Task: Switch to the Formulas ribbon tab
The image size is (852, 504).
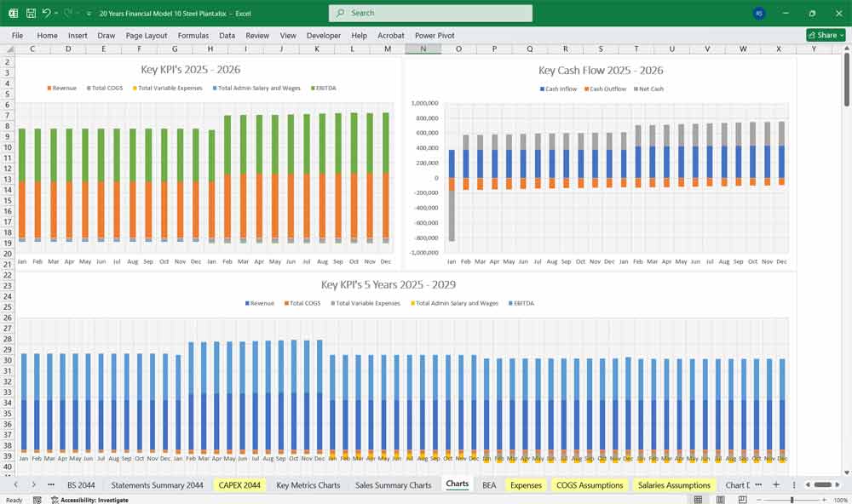Action: point(193,36)
